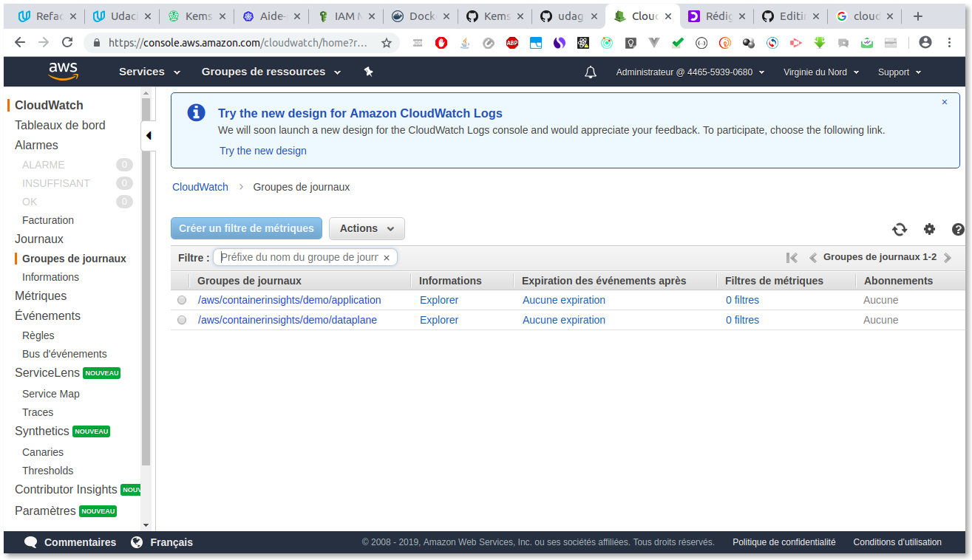972x560 pixels.
Task: Click the CloudWatch breadcrumb link
Action: click(200, 187)
